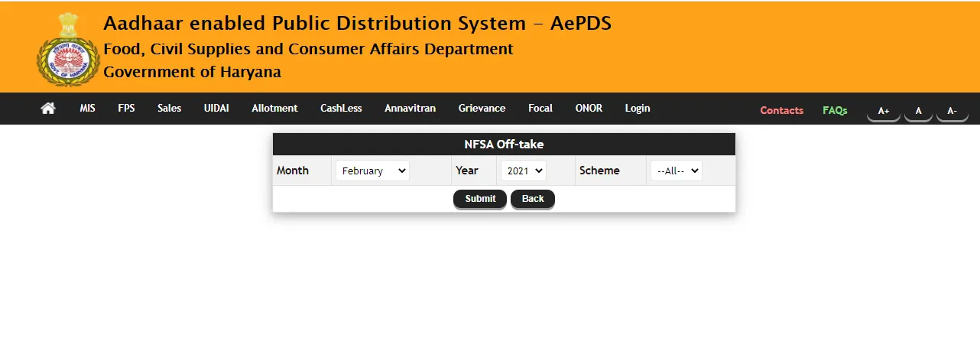Viewport: 980px width, 338px height.
Task: Go to the Login page
Action: [638, 109]
